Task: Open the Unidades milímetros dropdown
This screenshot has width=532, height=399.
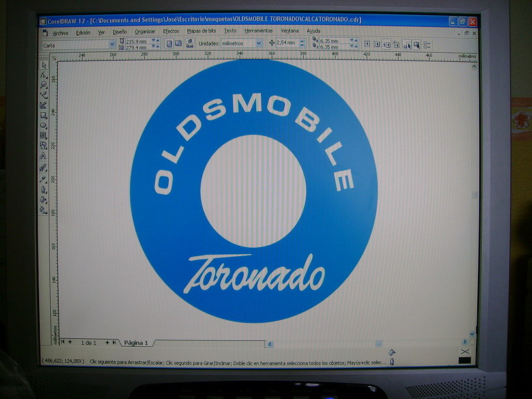Action: click(259, 44)
